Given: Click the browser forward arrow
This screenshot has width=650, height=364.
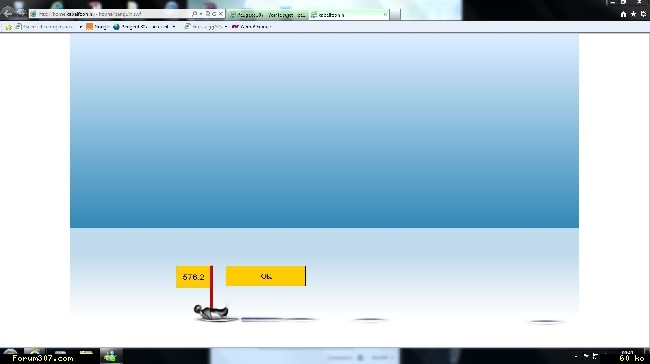Looking at the screenshot, I should (x=21, y=13).
